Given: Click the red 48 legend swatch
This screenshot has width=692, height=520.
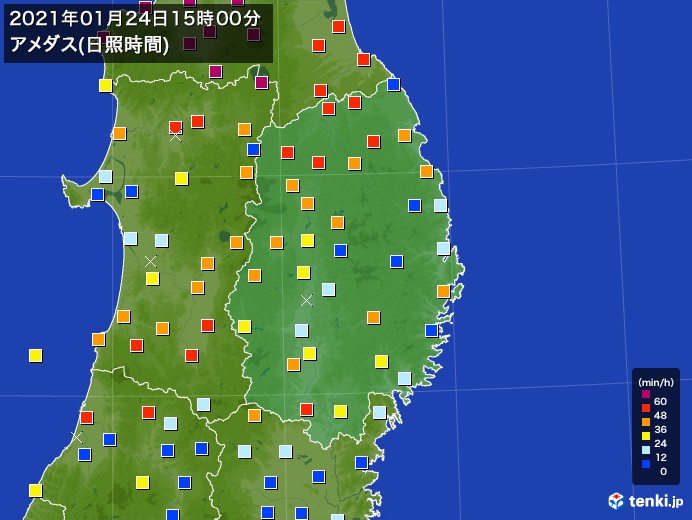Looking at the screenshot, I should [x=646, y=408].
